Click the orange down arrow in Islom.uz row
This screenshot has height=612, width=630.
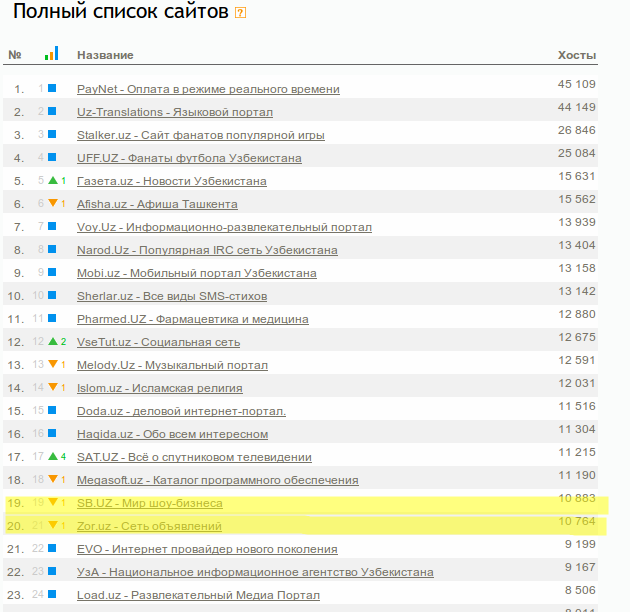(x=53, y=387)
